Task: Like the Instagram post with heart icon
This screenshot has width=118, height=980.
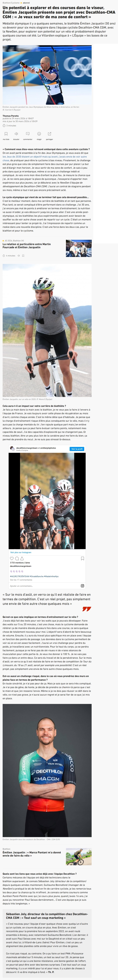Action: point(12,559)
